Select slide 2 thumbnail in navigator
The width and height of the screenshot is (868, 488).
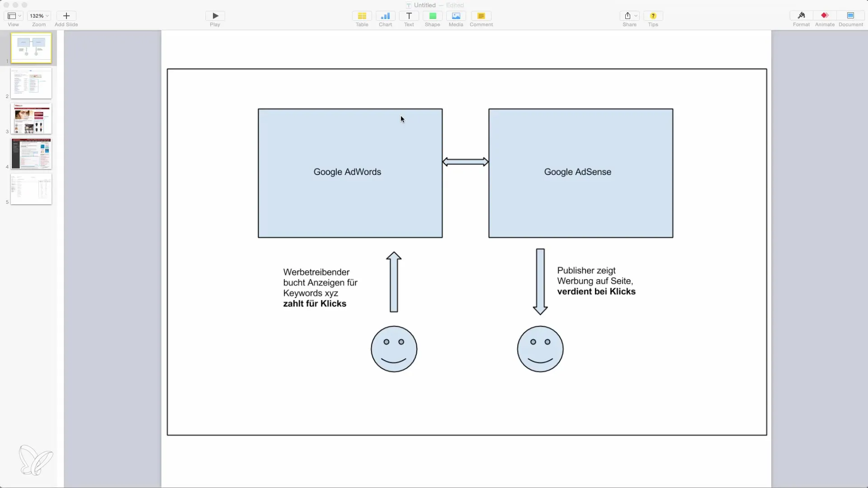click(31, 83)
